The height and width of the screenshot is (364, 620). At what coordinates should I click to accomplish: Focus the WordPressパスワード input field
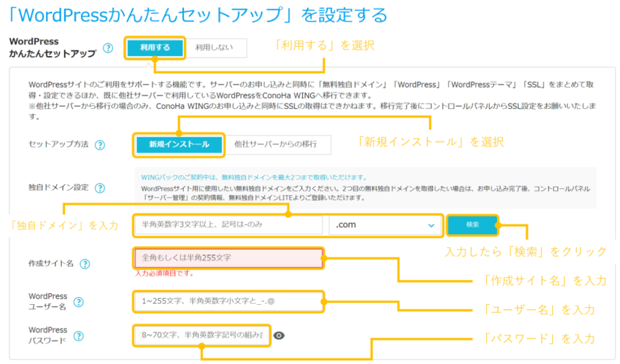202,336
